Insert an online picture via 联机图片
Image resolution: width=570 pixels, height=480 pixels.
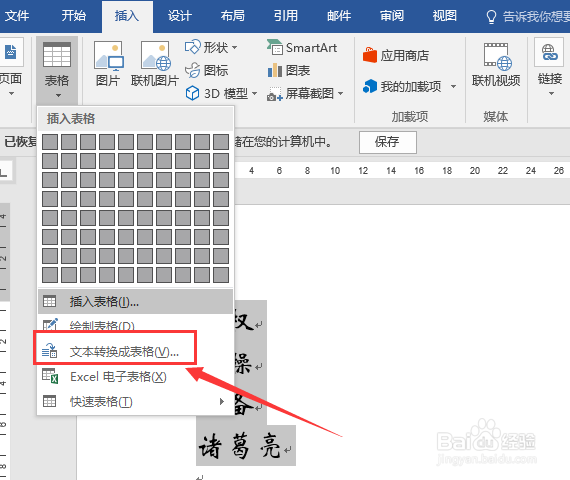coord(154,64)
